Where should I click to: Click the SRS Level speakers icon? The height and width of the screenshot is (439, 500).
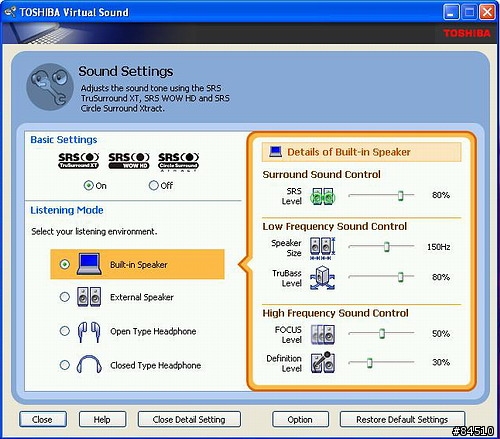pyautogui.click(x=322, y=196)
